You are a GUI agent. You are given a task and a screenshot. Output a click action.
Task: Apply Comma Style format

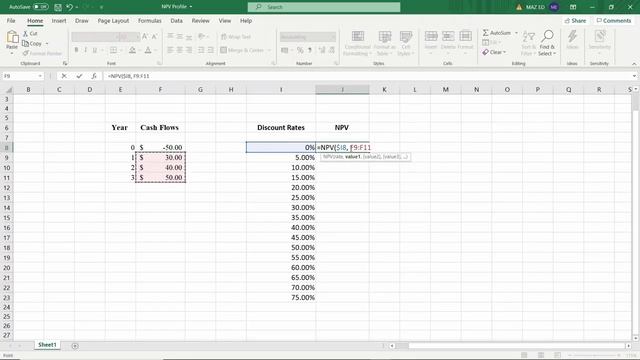pos(310,50)
